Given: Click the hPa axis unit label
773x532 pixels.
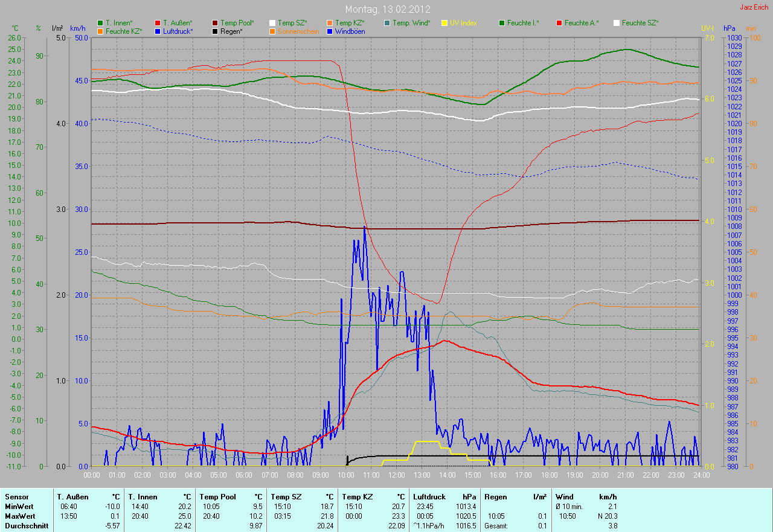Looking at the screenshot, I should 731,28.
